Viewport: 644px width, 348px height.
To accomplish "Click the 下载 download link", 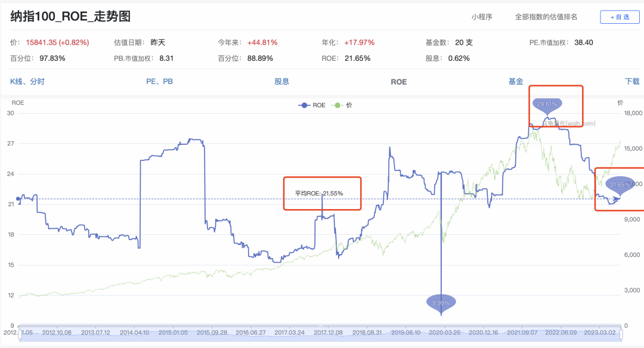I will coord(631,82).
